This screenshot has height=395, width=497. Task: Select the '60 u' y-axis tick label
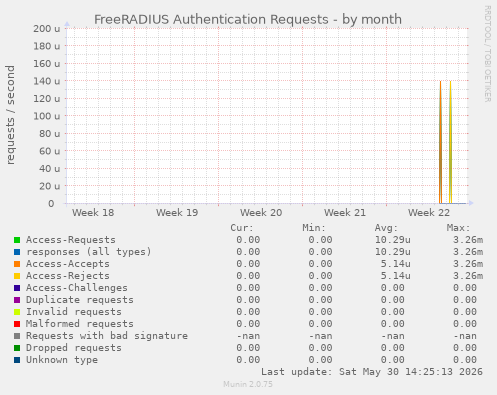(x=50, y=151)
